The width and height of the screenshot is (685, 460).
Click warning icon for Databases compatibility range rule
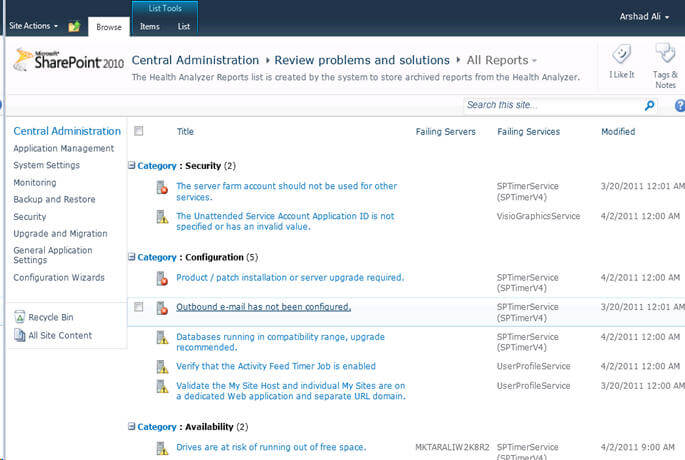click(x=162, y=337)
